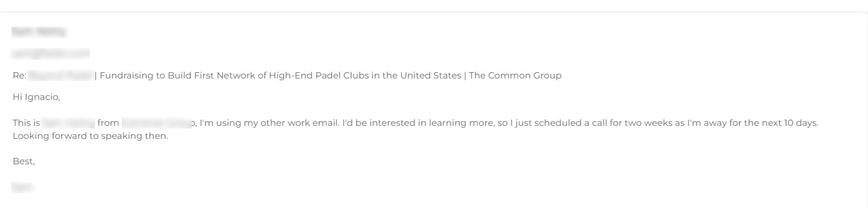Click the "Hi Ignacio," greeting
The width and height of the screenshot is (868, 220).
tap(36, 97)
